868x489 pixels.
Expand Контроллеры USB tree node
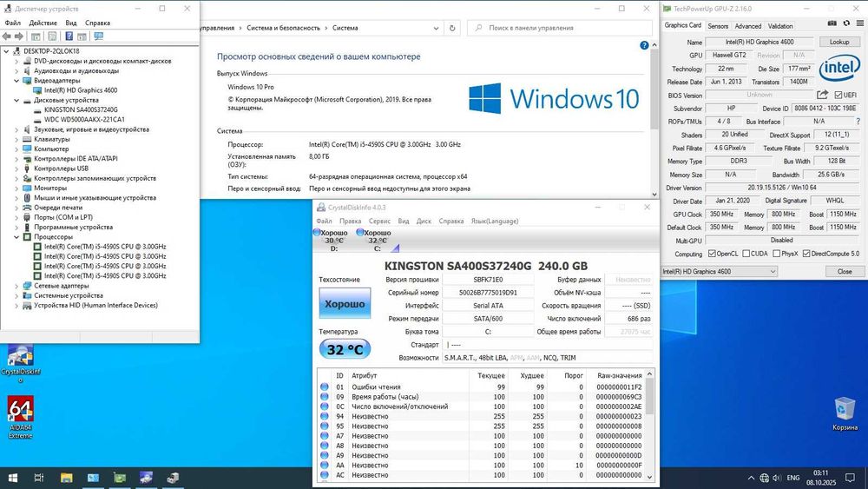[16, 169]
